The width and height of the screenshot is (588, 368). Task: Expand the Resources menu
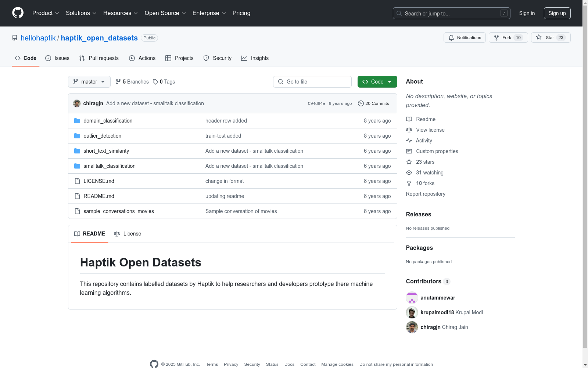[121, 13]
